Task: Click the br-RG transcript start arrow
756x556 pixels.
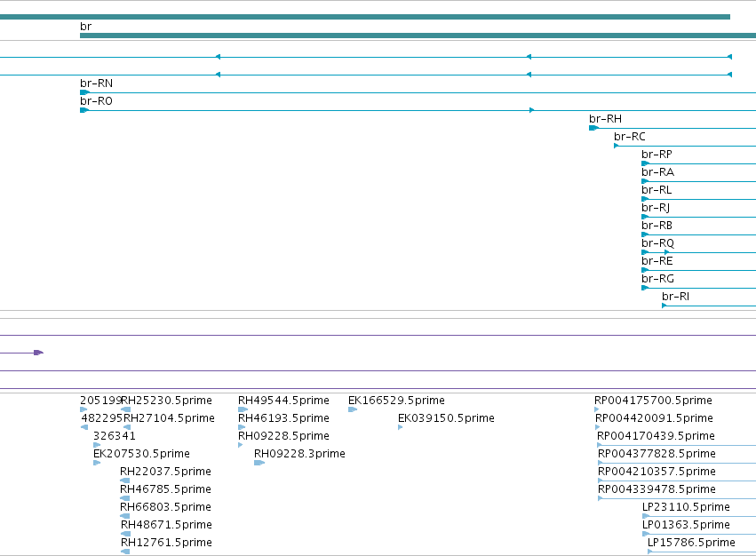Action: [x=645, y=289]
